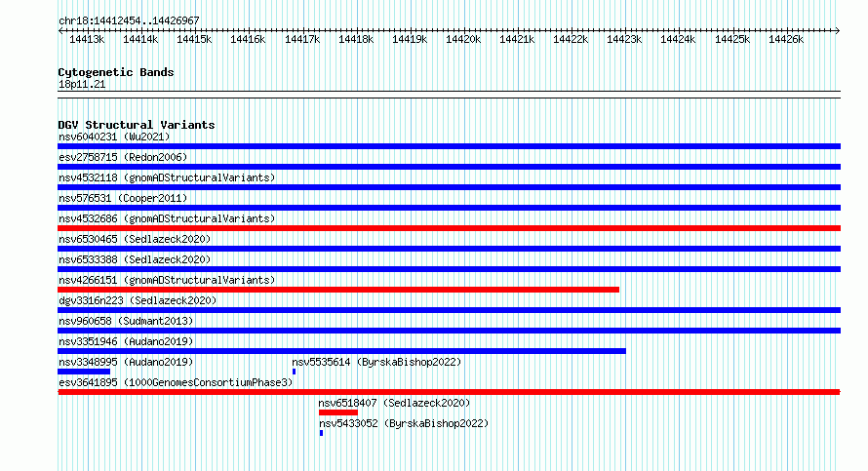Viewport: 868px width, 471px height.
Task: Click the nsv6040231 (Wu2021) variant bar
Action: click(449, 146)
